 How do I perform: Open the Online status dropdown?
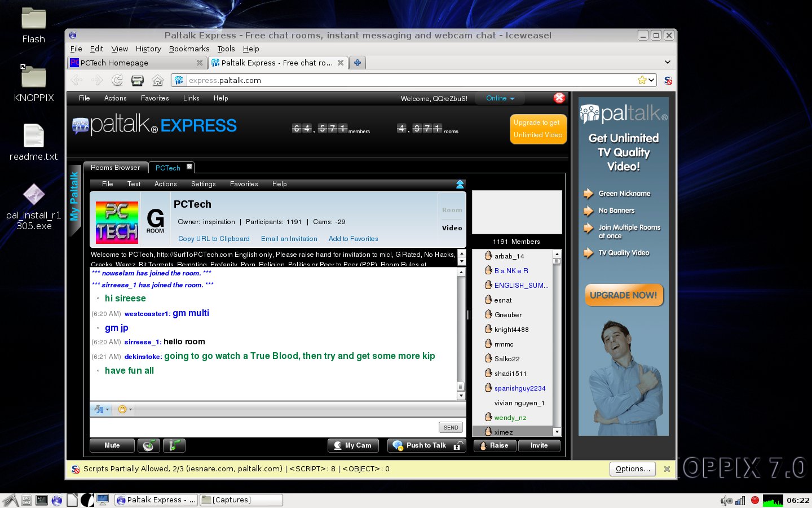tap(500, 98)
